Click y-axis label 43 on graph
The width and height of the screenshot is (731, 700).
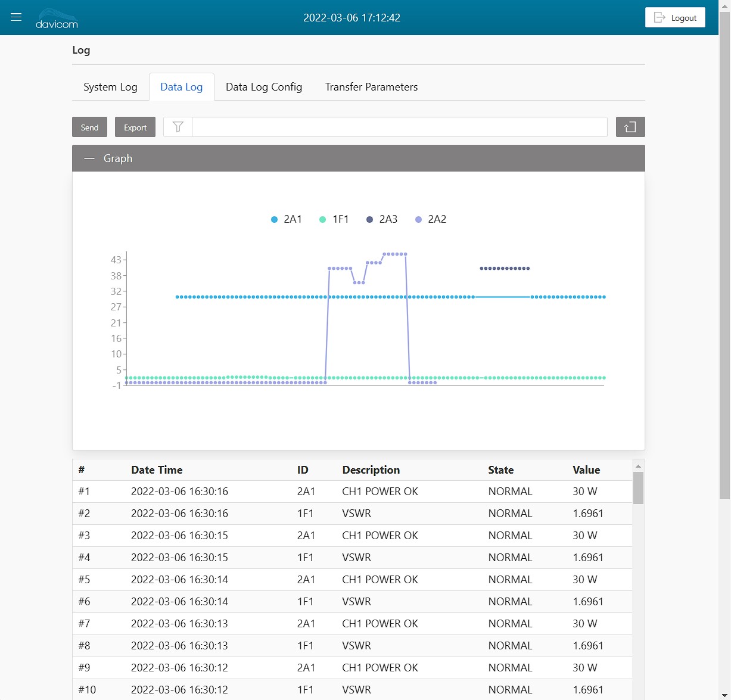click(116, 260)
